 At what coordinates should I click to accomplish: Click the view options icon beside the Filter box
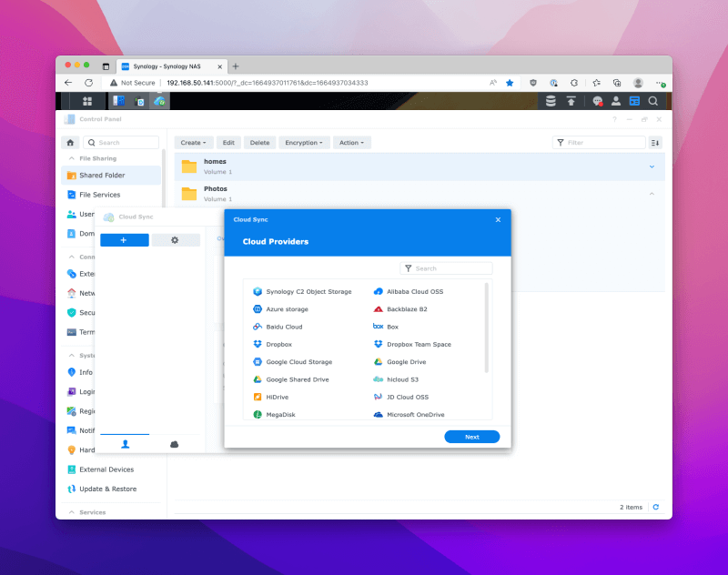tap(654, 142)
